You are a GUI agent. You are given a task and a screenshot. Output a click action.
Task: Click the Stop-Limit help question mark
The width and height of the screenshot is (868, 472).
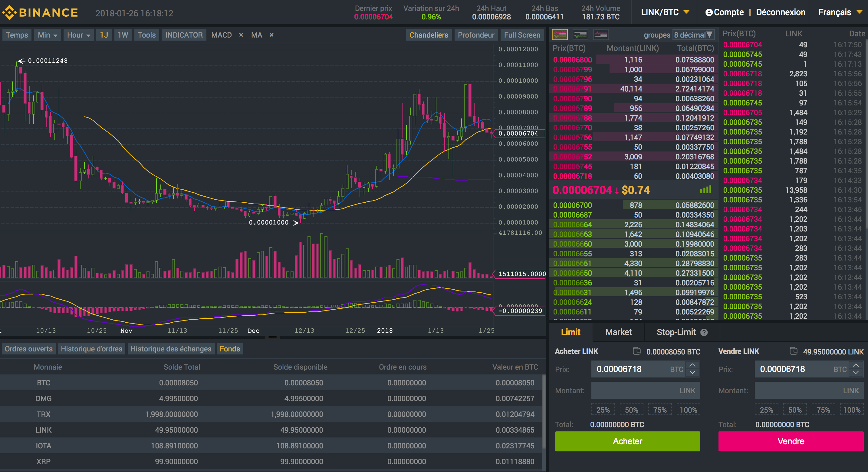(704, 332)
